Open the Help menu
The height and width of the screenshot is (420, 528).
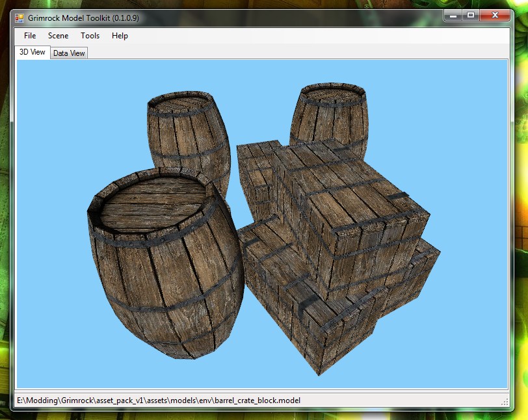[120, 36]
